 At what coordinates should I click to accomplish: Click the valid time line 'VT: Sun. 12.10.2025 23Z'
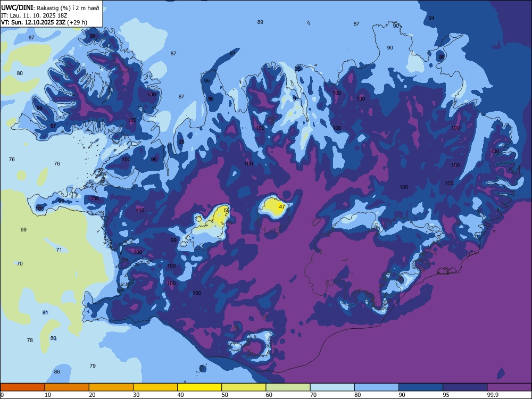point(33,22)
